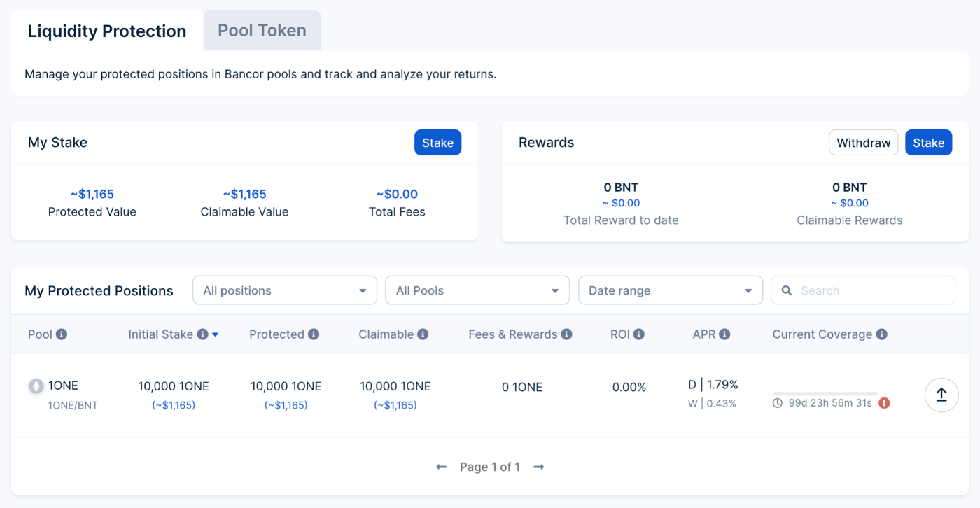Click the 0.00% ROI value

[629, 387]
